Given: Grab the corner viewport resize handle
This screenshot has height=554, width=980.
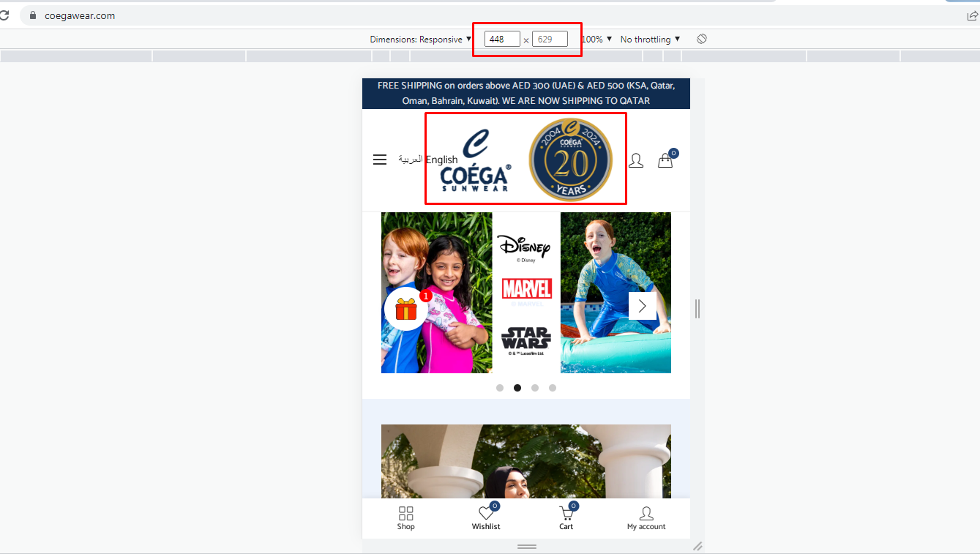Looking at the screenshot, I should point(697,546).
